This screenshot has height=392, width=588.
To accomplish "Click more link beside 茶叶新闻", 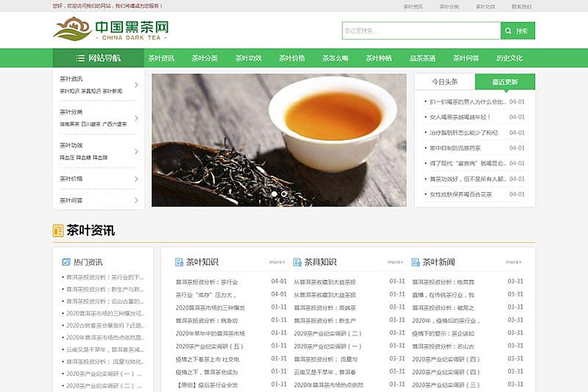I will click(x=514, y=262).
